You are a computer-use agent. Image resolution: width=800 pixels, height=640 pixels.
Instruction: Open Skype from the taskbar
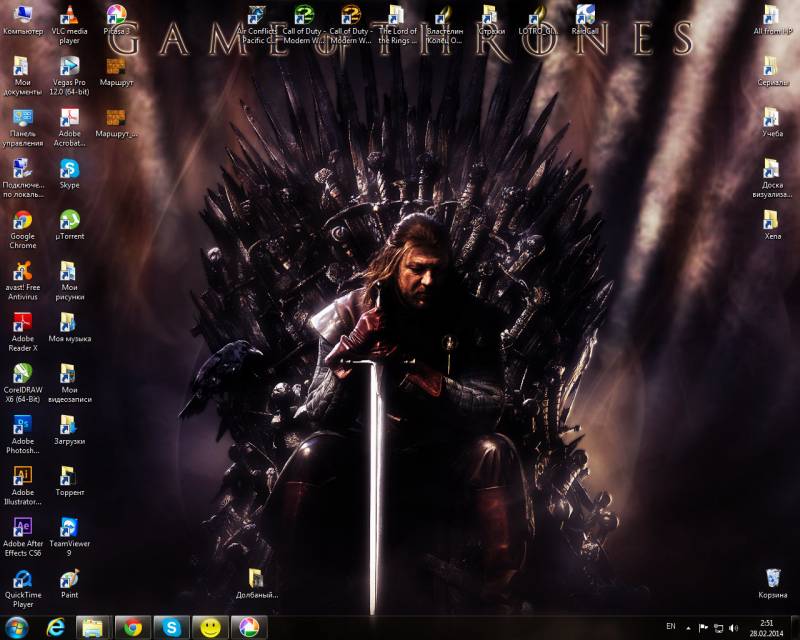171,628
